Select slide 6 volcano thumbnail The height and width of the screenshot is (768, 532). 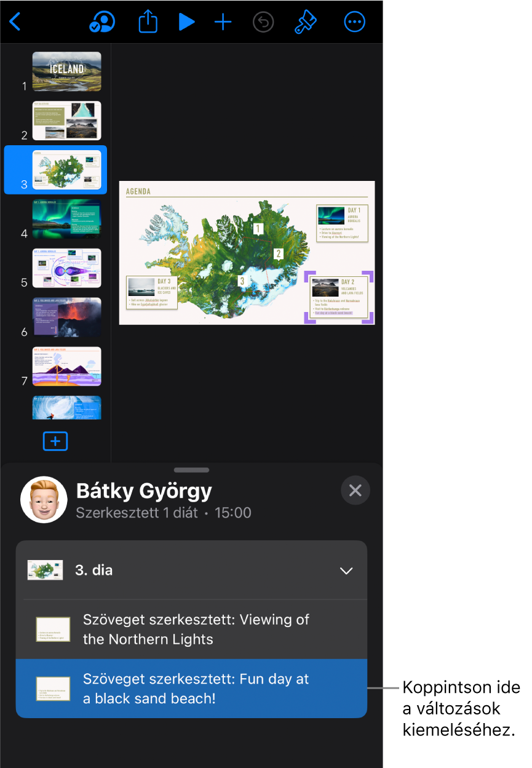tap(66, 318)
